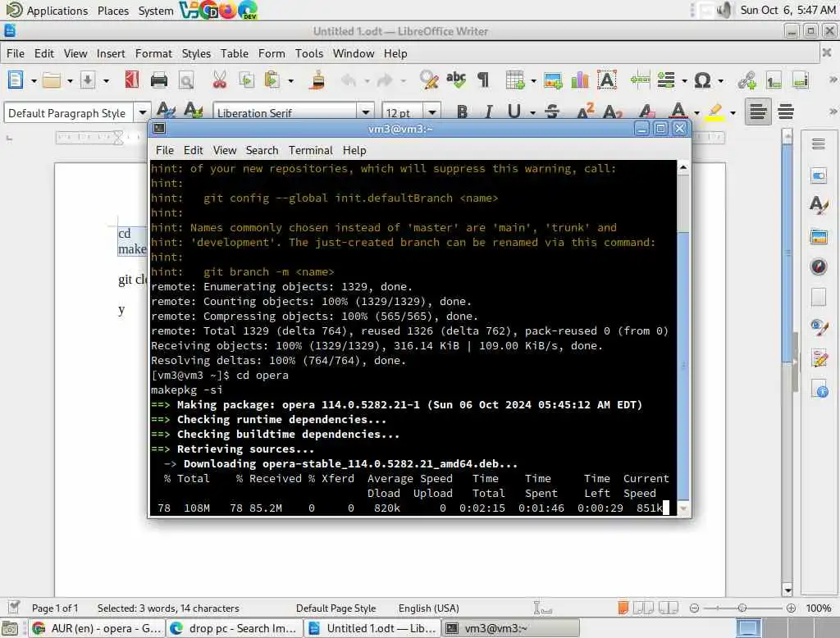Switch to drop pc Search taskbar button
The width and height of the screenshot is (840, 638).
[235, 628]
